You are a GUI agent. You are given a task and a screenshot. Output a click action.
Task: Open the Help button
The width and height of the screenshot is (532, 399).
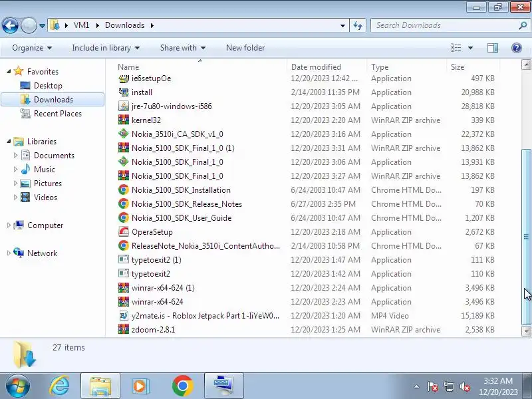point(517,48)
